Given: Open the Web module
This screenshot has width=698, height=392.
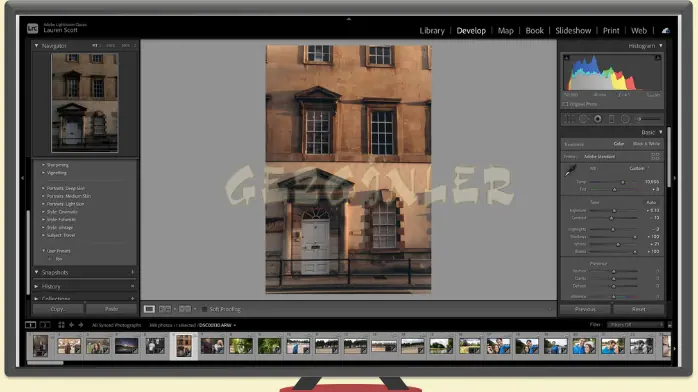Looking at the screenshot, I should coord(638,31).
